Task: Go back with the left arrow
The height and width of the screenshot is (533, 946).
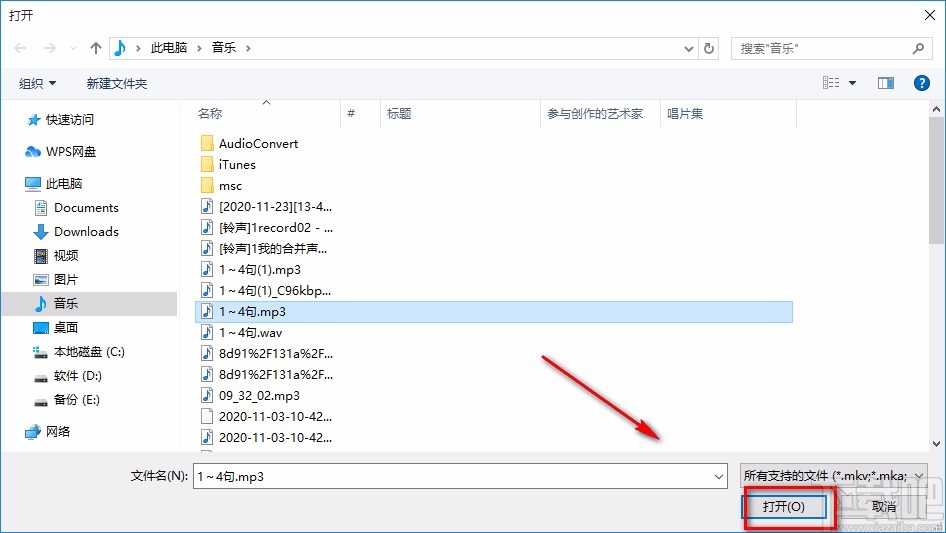Action: tap(21, 48)
